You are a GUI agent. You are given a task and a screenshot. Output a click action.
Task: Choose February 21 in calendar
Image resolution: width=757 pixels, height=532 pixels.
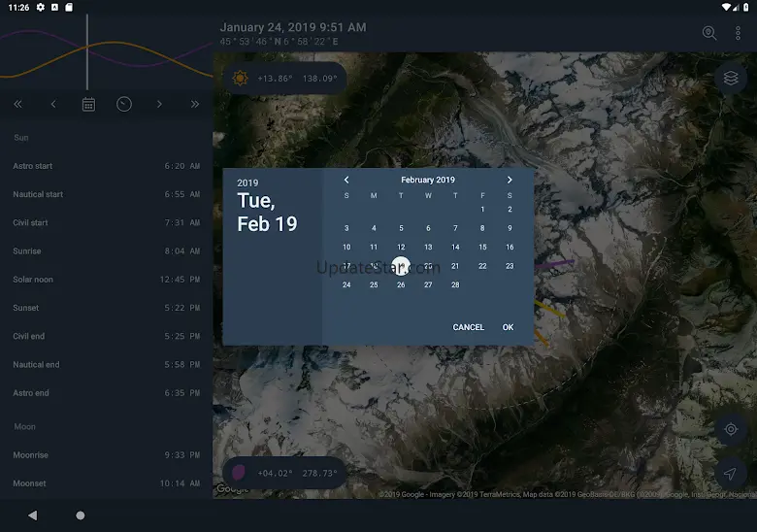(455, 266)
